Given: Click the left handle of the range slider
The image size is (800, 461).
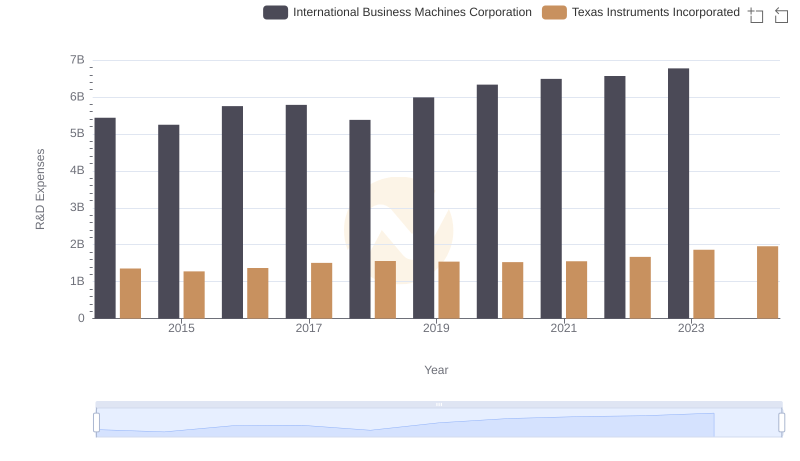Looking at the screenshot, I should [96, 423].
